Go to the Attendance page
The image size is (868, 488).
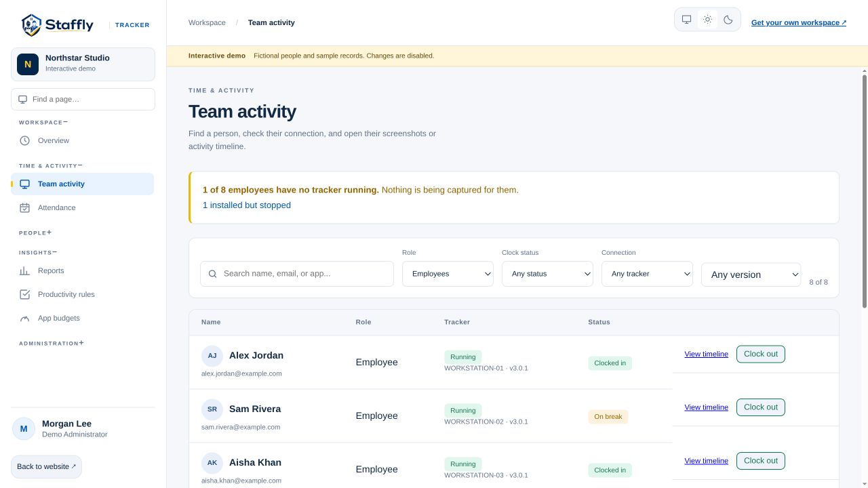pos(82,207)
